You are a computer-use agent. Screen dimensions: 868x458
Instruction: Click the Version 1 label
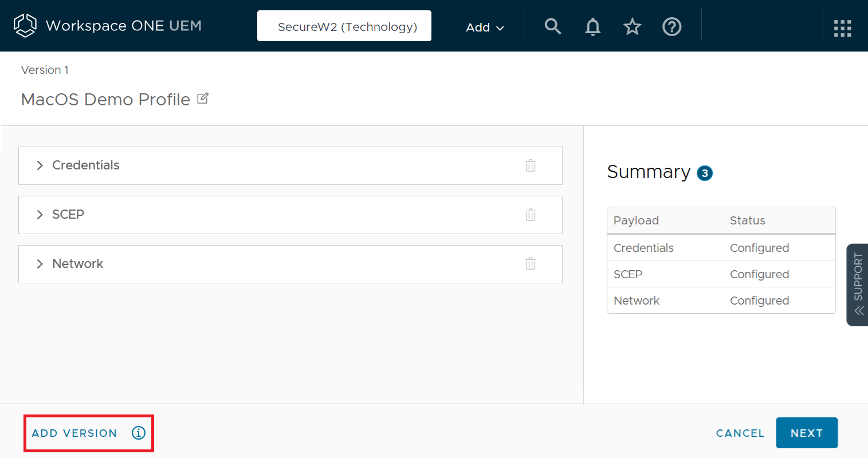pyautogui.click(x=45, y=70)
